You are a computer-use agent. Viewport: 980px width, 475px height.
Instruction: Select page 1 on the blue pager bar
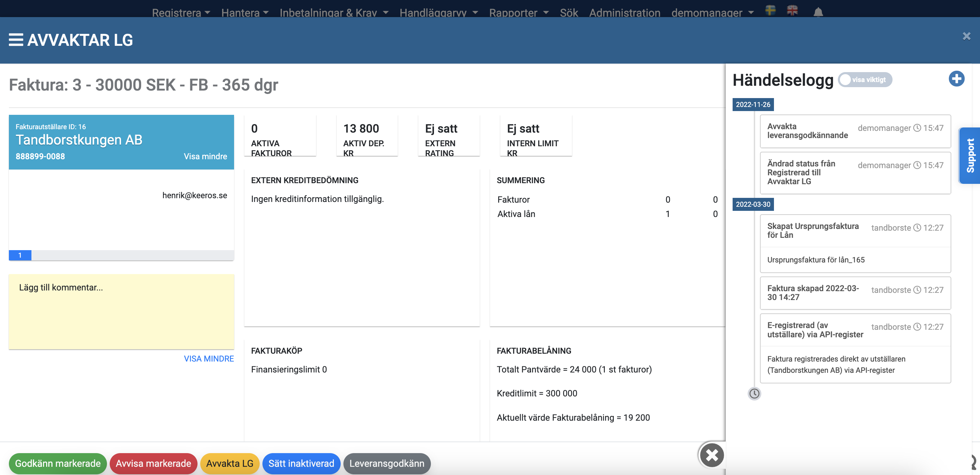[20, 255]
